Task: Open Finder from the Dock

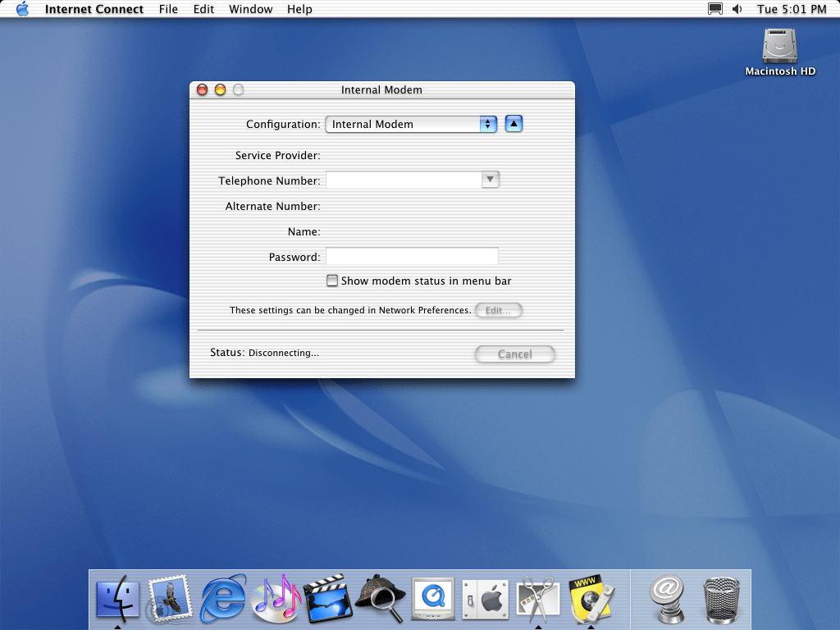Action: click(118, 598)
